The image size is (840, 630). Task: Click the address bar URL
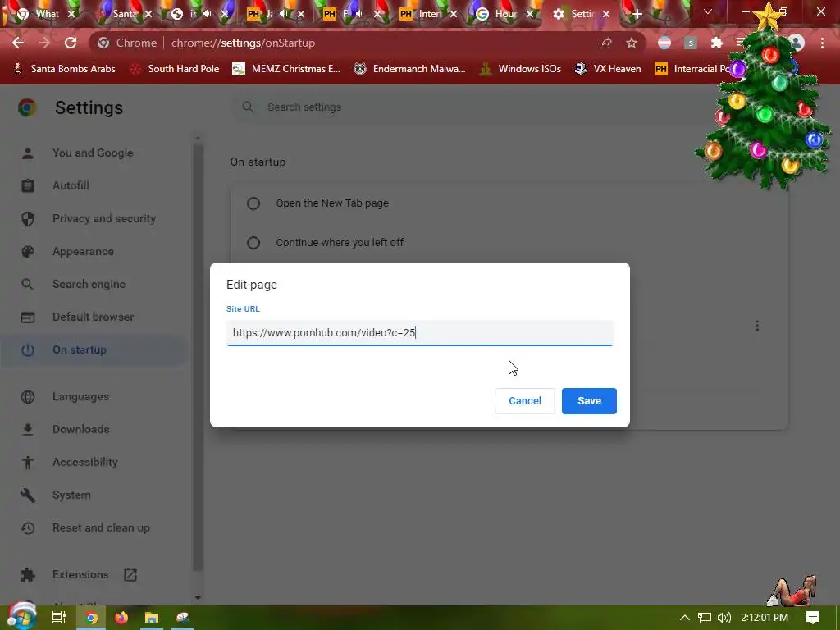point(243,43)
